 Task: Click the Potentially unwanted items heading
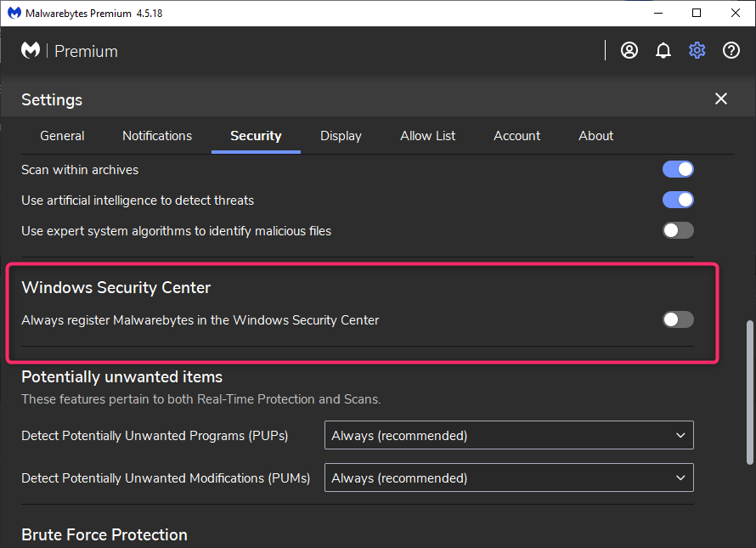click(122, 376)
